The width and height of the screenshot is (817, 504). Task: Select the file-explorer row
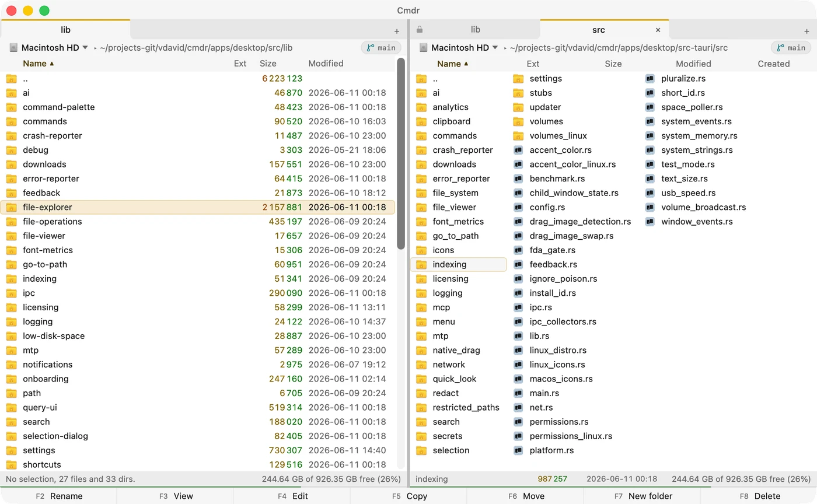click(x=197, y=207)
